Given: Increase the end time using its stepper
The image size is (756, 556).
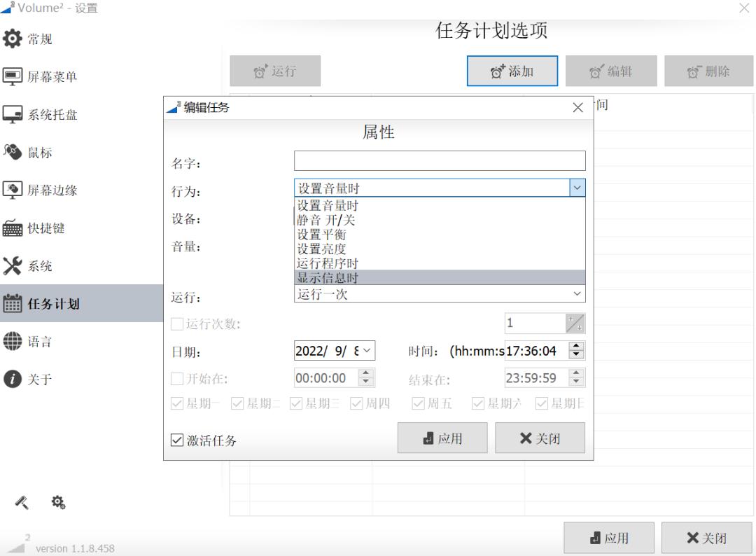Looking at the screenshot, I should click(x=575, y=373).
